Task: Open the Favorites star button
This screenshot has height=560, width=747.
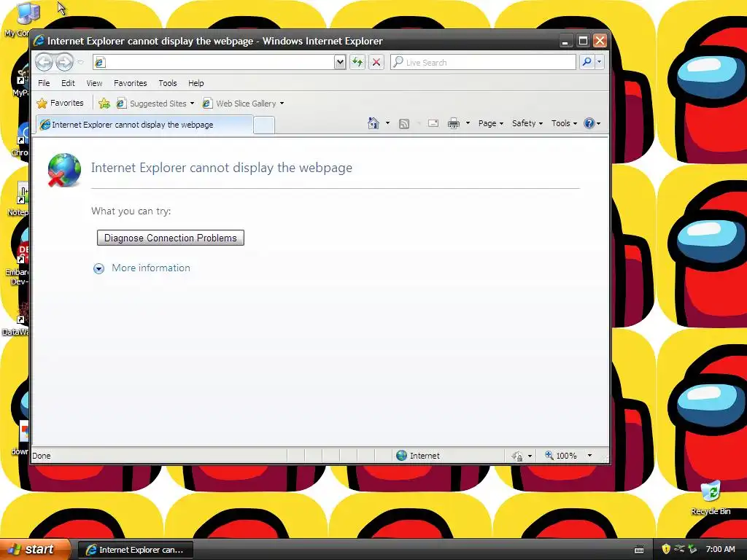Action: point(60,103)
